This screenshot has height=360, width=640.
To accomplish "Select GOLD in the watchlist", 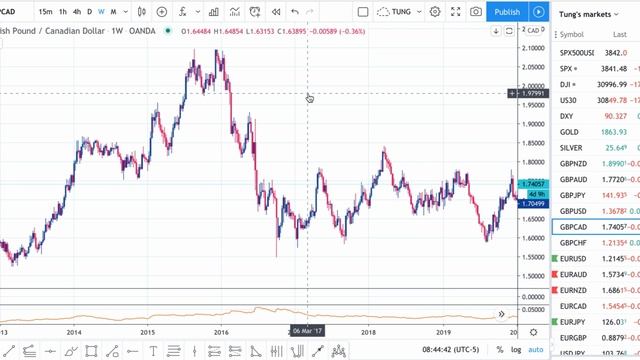I will click(596, 132).
